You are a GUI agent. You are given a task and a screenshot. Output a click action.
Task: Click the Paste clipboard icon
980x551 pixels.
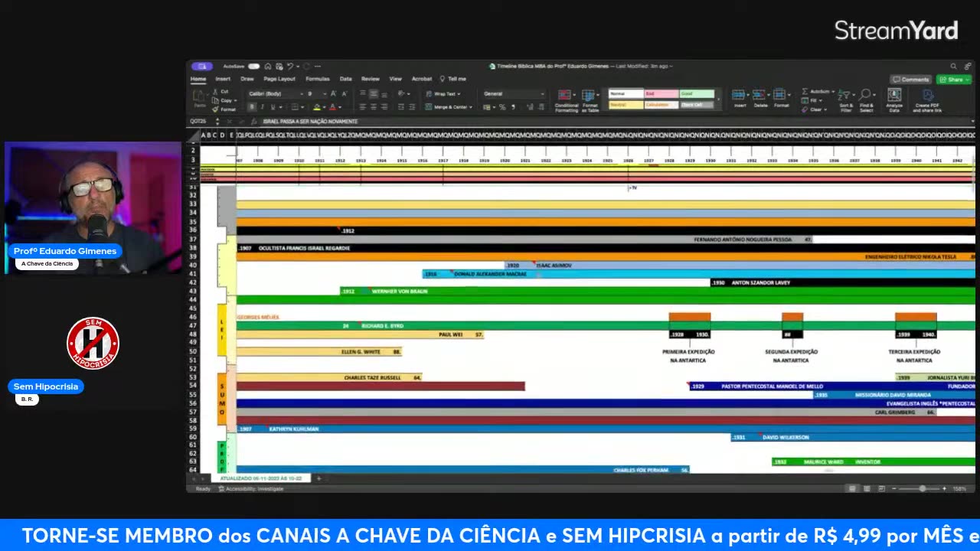(x=199, y=96)
